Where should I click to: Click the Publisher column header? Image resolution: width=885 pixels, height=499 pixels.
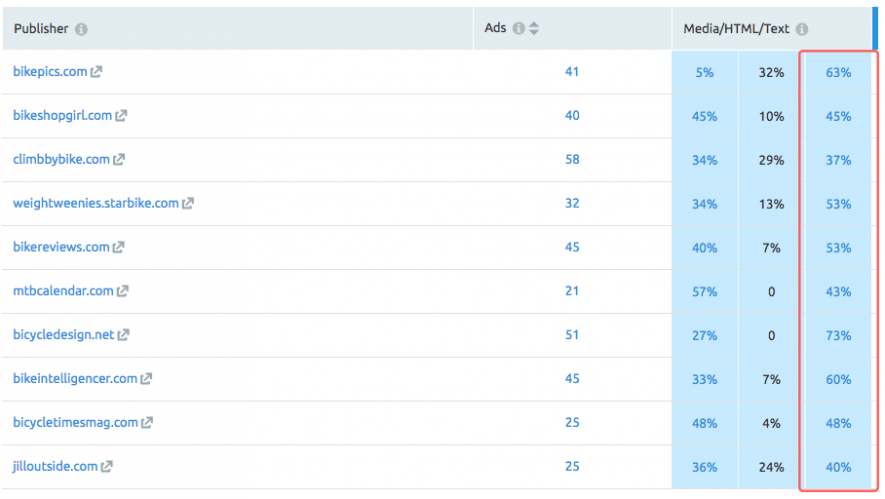(41, 29)
